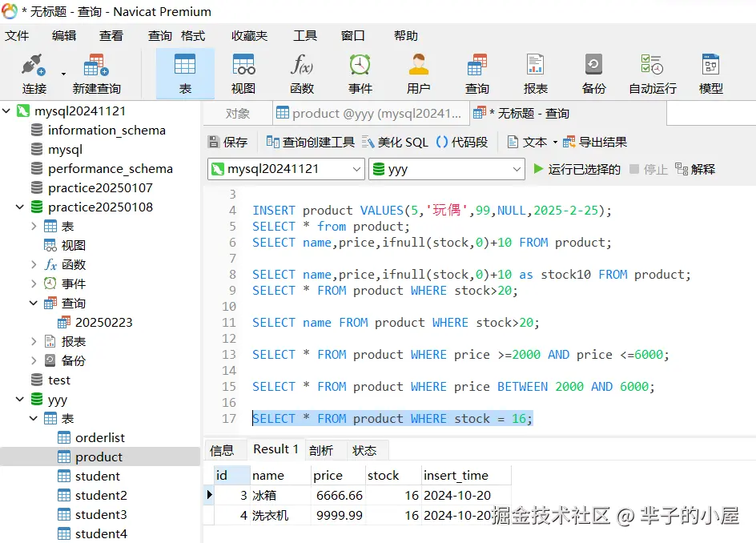Image resolution: width=756 pixels, height=543 pixels.
Task: Open the 编辑 menu
Action: [x=64, y=36]
